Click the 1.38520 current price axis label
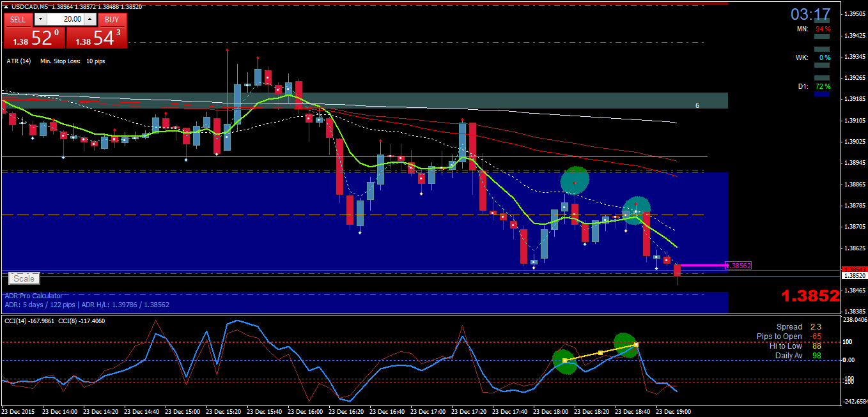 click(x=854, y=277)
